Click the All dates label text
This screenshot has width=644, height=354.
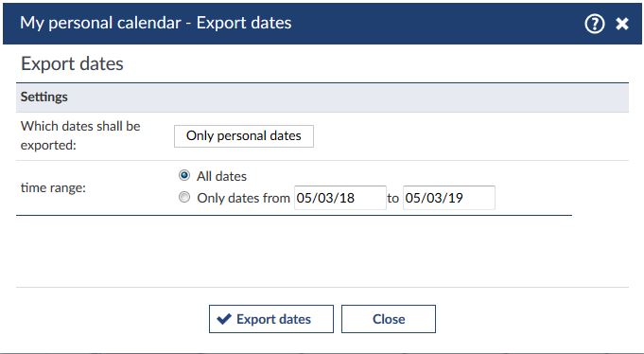point(222,176)
